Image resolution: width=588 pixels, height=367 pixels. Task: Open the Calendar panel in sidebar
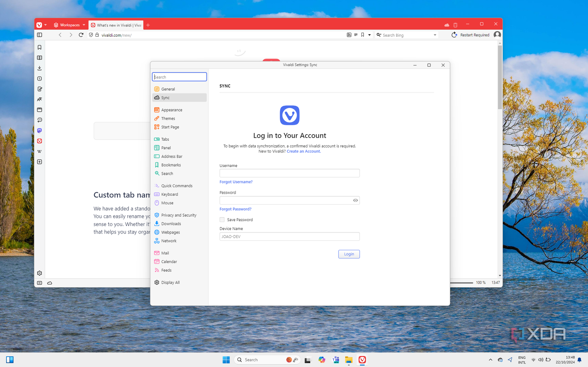(40, 110)
